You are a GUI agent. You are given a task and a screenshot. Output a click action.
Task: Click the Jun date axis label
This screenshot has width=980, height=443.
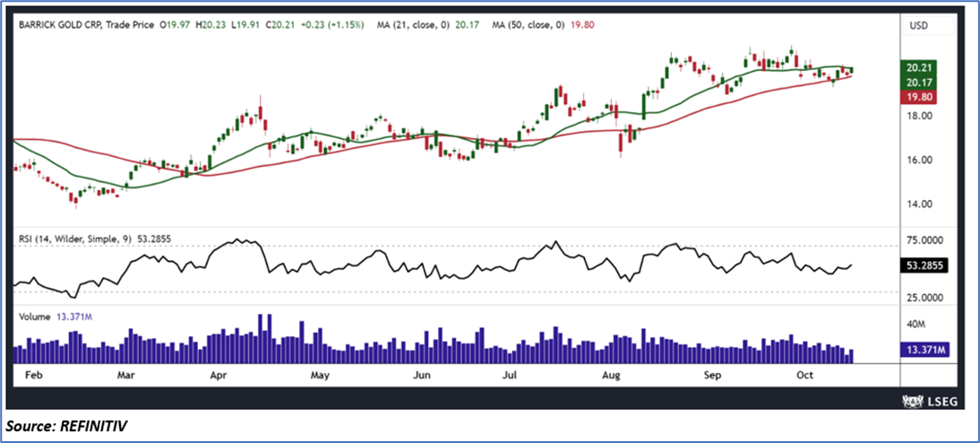click(423, 375)
